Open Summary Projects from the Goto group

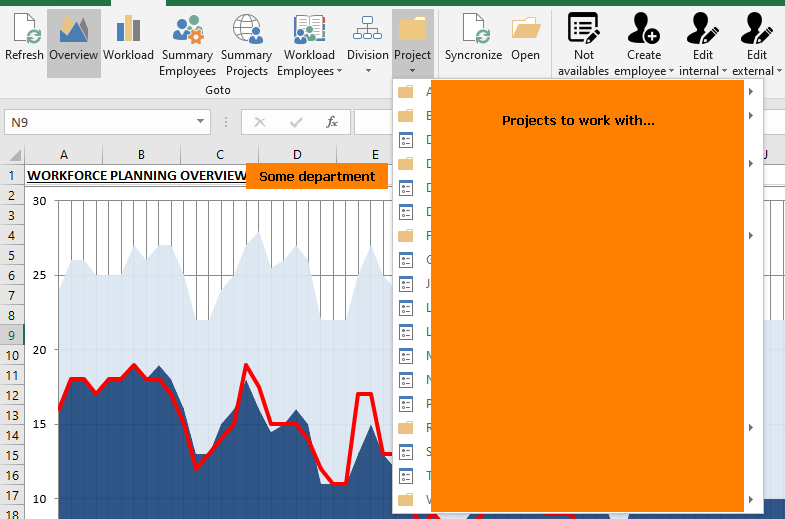(246, 29)
